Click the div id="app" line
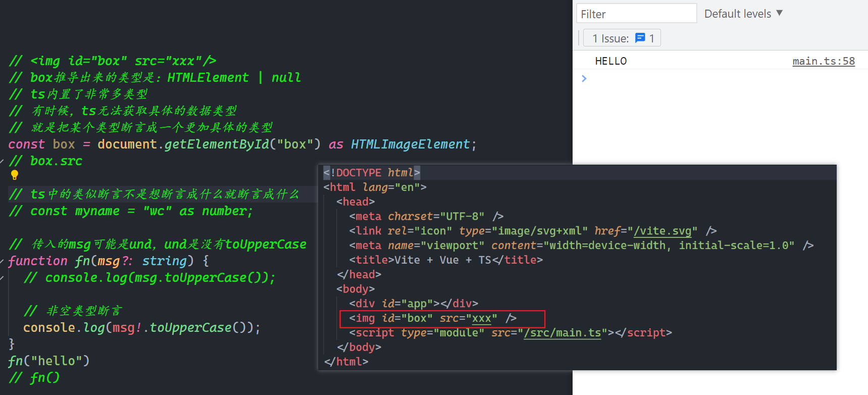 (414, 304)
